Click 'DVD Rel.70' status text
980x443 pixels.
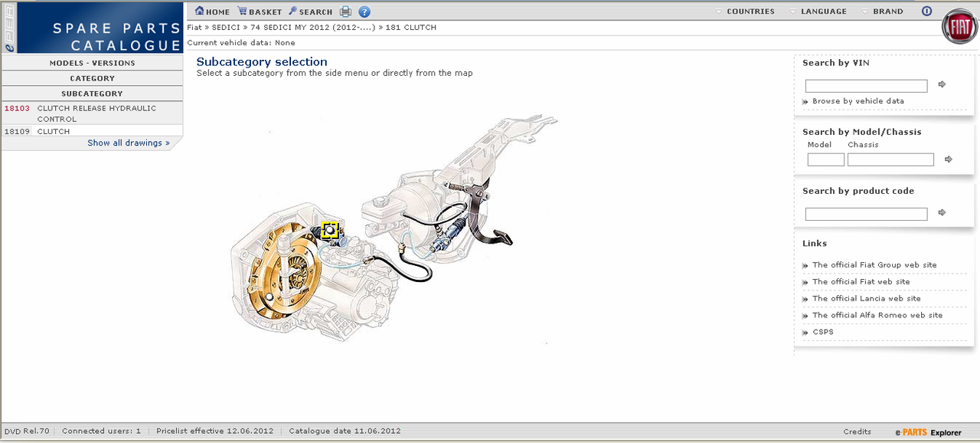tap(26, 432)
